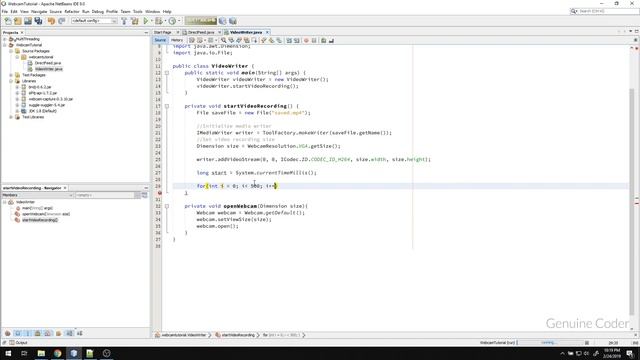Switch editor to Source view
The image size is (640, 360).
[160, 40]
